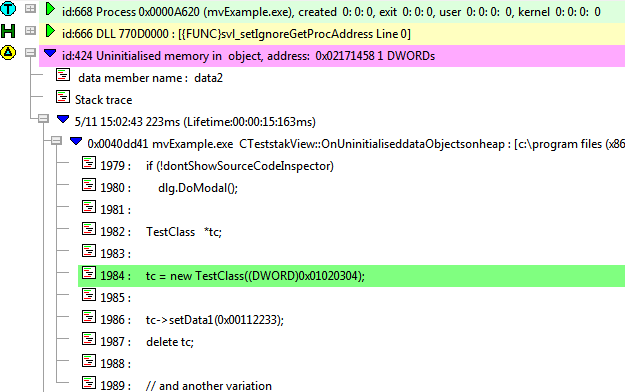
Task: Collapse the minus box beside 5/11 15:02:43 timestamp
Action: coord(43,118)
